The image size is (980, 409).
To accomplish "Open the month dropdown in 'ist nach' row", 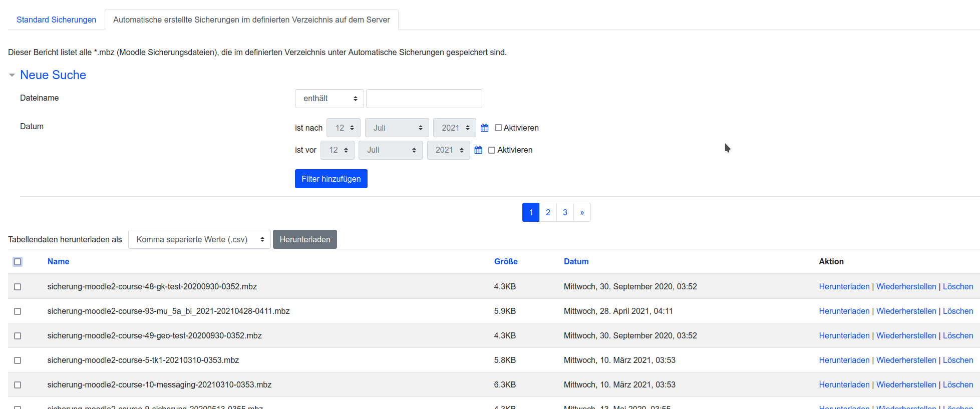I will [397, 128].
